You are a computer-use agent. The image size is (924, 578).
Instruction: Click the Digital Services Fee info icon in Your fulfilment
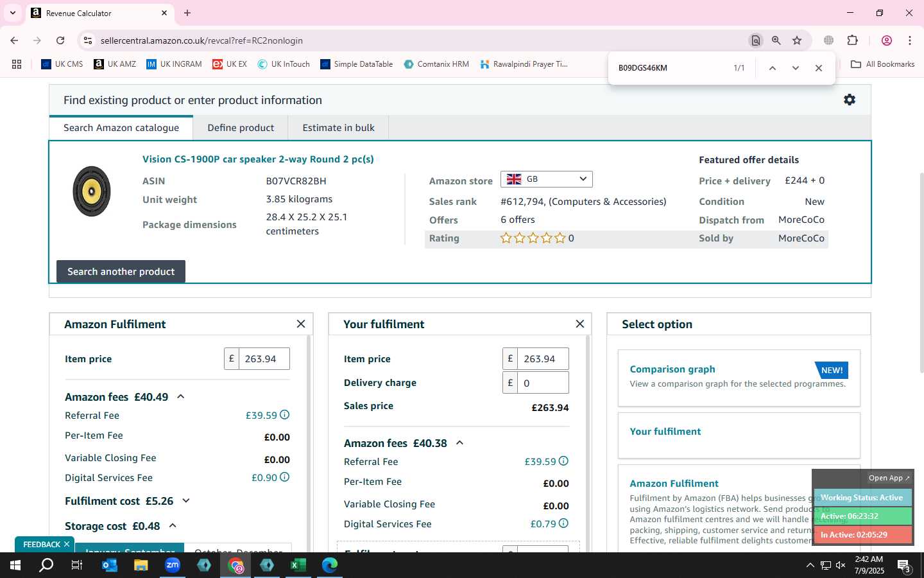tap(563, 523)
